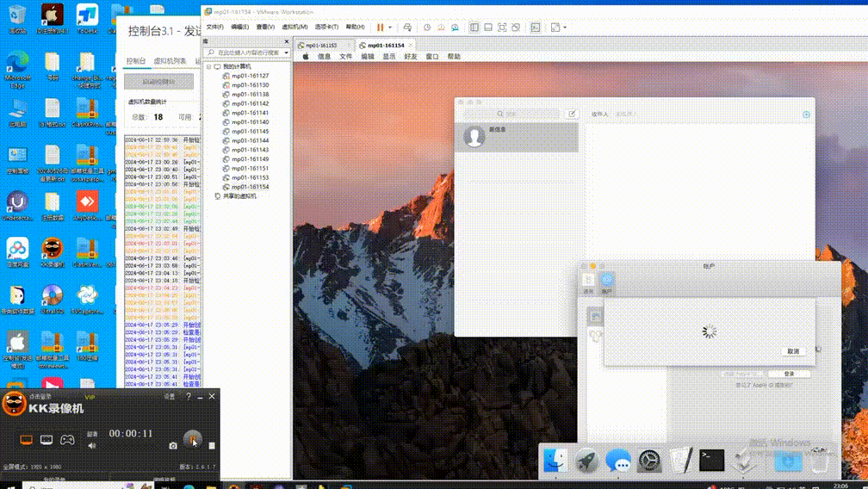Click the Unity mode toolbar icon
This screenshot has width=868, height=489.
click(515, 27)
